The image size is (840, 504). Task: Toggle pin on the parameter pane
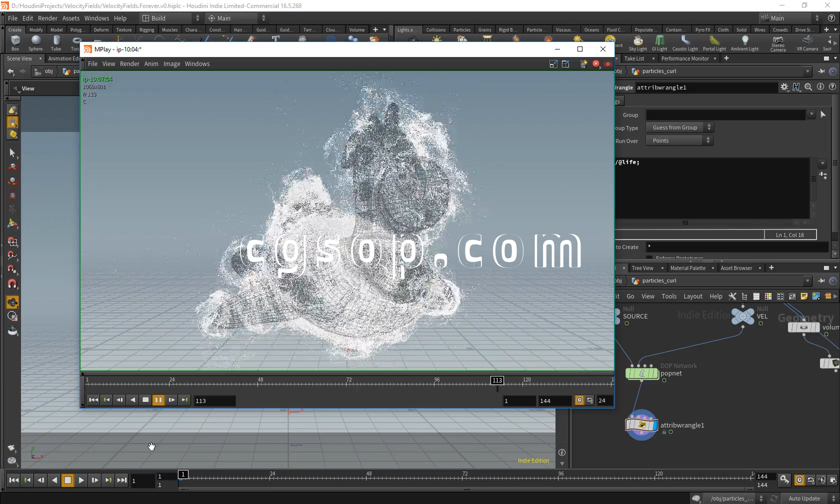[x=821, y=71]
